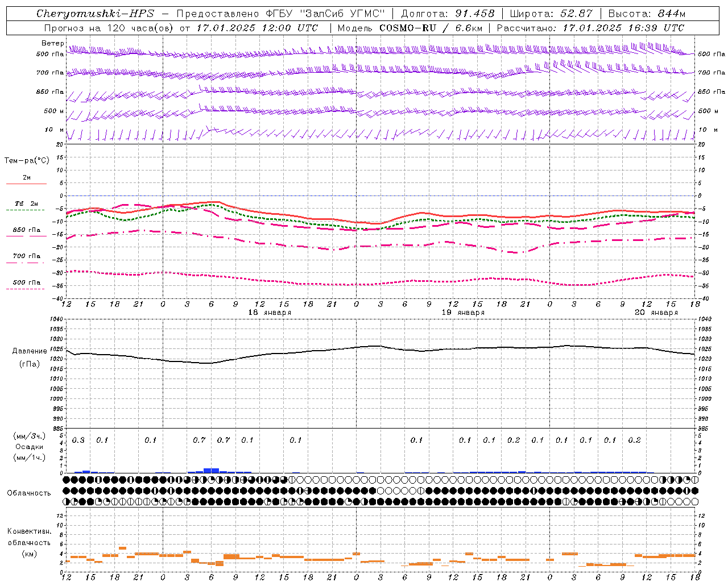Click the Модель COSMO-RU / 6.6км label

409,28
